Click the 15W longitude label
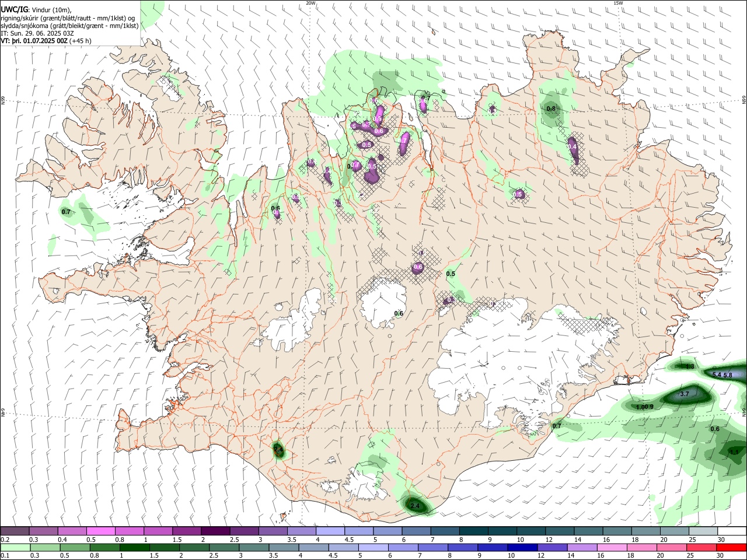 617,3
